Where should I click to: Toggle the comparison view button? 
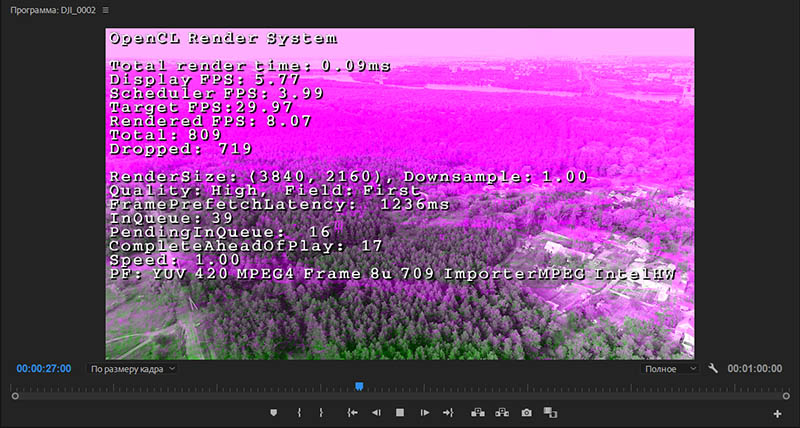tap(550, 412)
